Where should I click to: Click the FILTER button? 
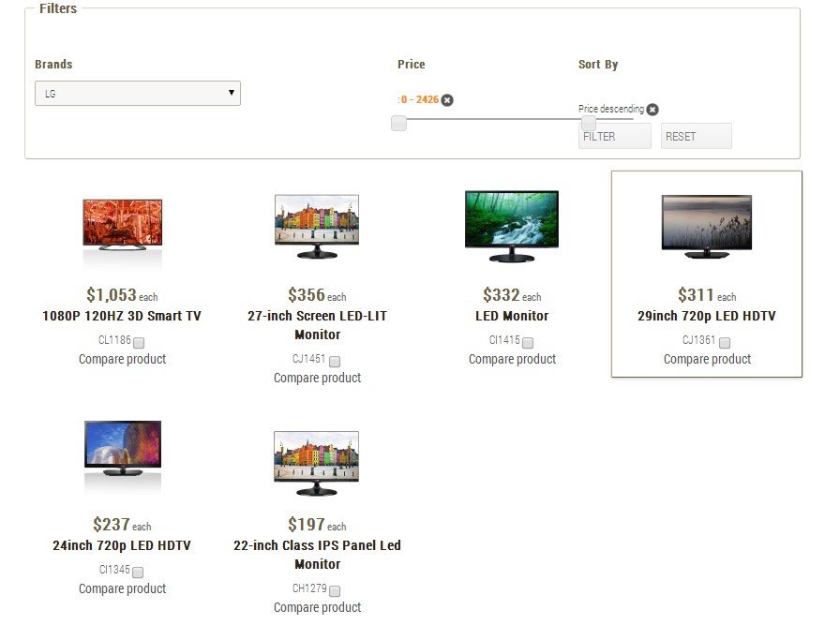click(x=614, y=136)
